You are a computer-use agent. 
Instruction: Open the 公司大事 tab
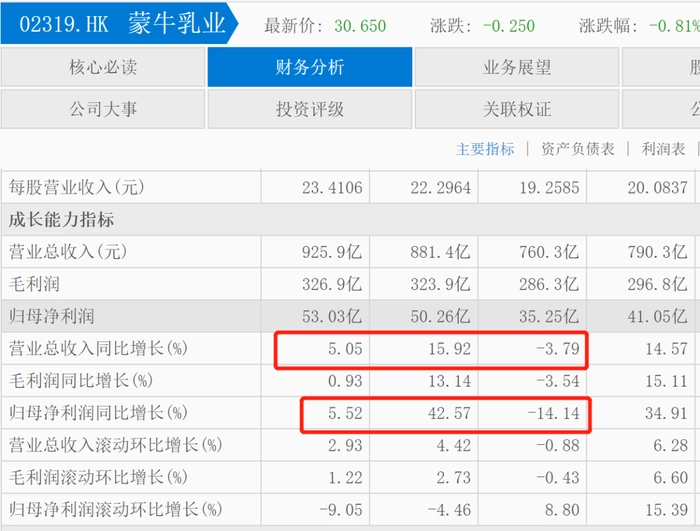click(x=103, y=109)
